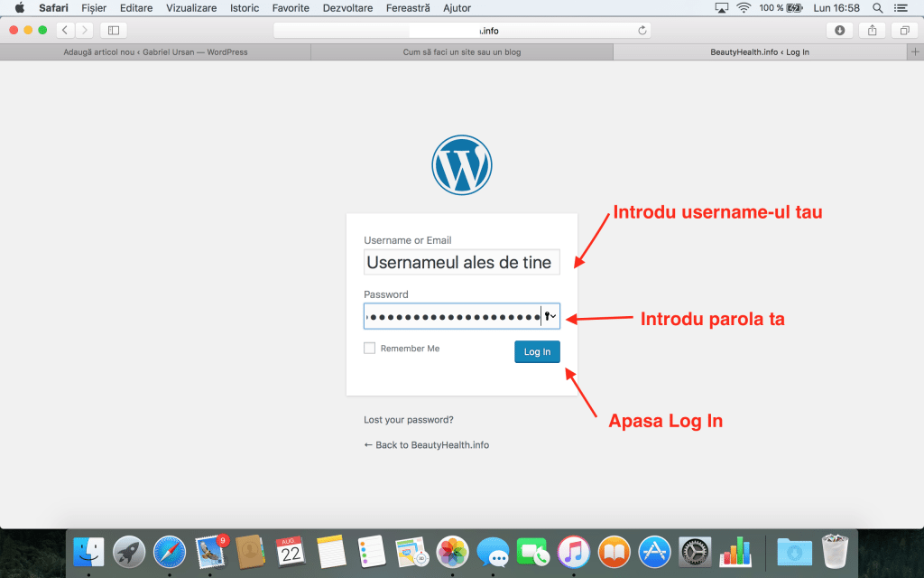Switch to the Adaugă articol nou WordPress tab

pyautogui.click(x=155, y=51)
